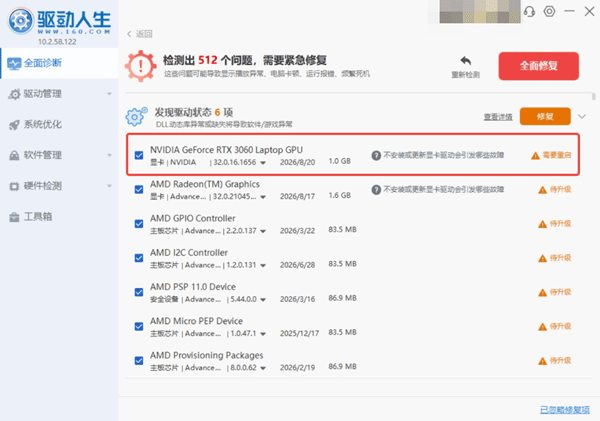Open AMD Radeon version 32.0.21045 dropdown
This screenshot has width=600, height=421.
(x=263, y=197)
